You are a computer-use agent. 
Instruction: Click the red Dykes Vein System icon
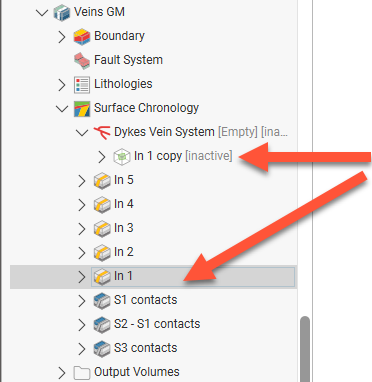(x=102, y=133)
